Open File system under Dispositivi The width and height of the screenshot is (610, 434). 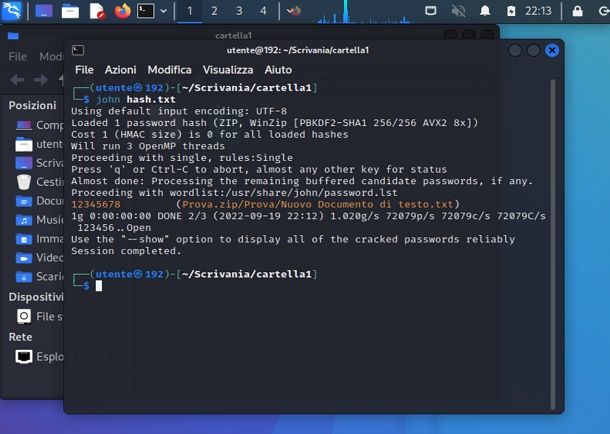coord(39,317)
